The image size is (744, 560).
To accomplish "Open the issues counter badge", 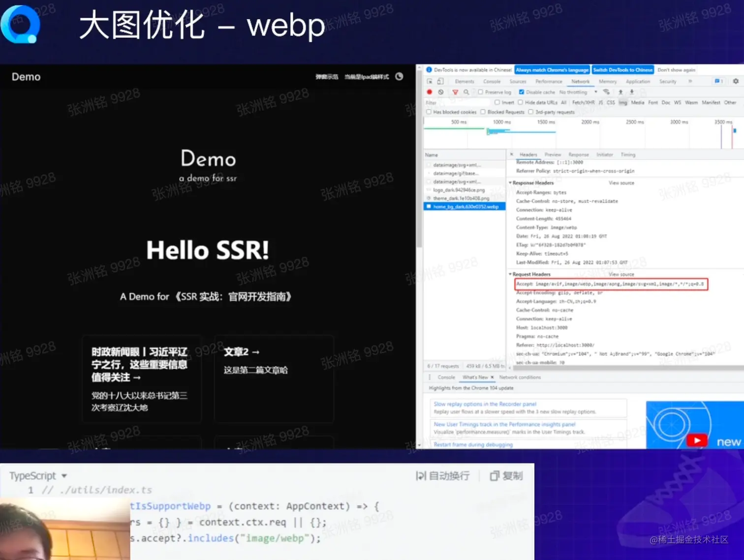I will click(718, 81).
